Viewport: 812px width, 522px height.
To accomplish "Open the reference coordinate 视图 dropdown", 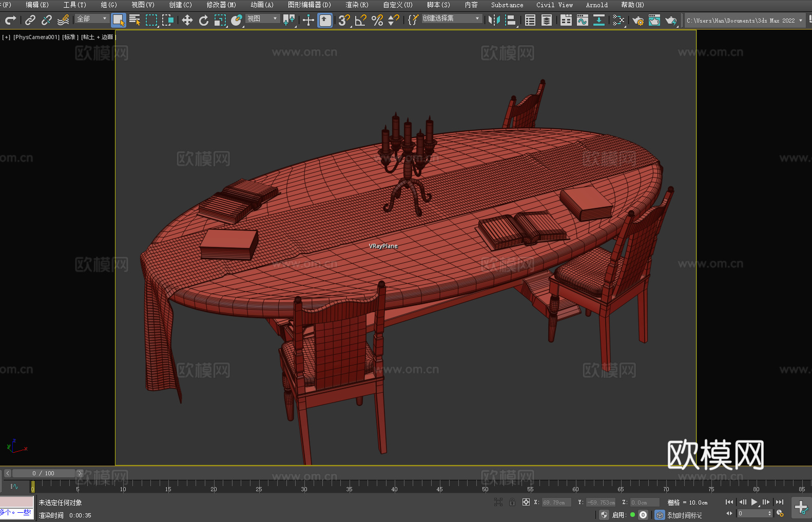I will pos(263,18).
